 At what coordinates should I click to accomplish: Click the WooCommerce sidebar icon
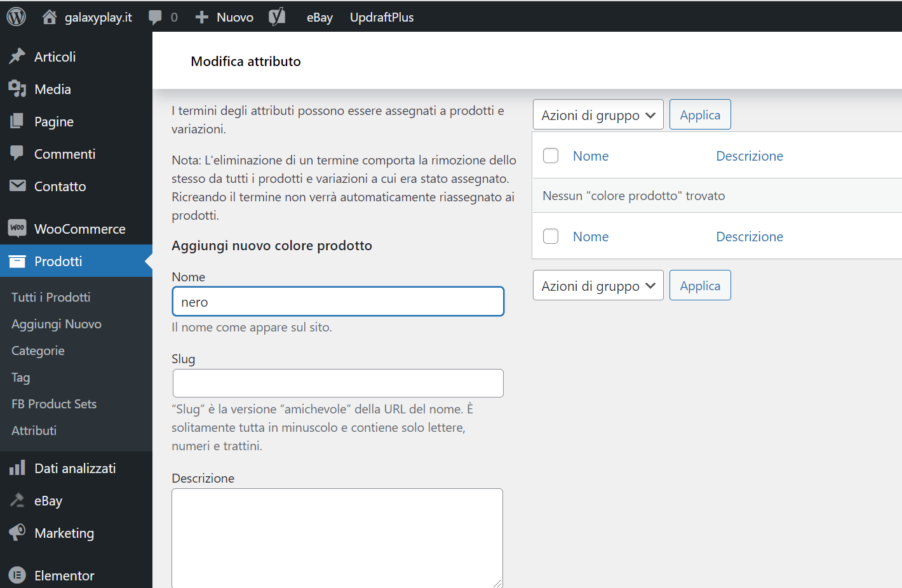click(x=17, y=229)
